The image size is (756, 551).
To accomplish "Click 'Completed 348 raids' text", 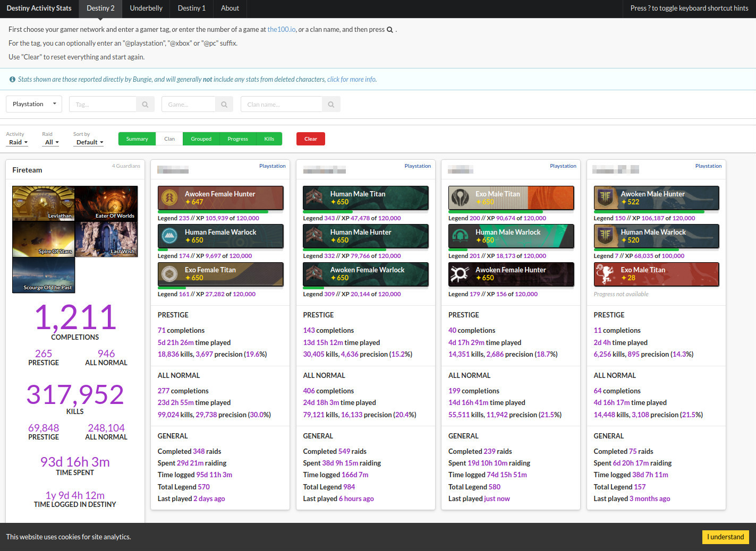I will [190, 451].
